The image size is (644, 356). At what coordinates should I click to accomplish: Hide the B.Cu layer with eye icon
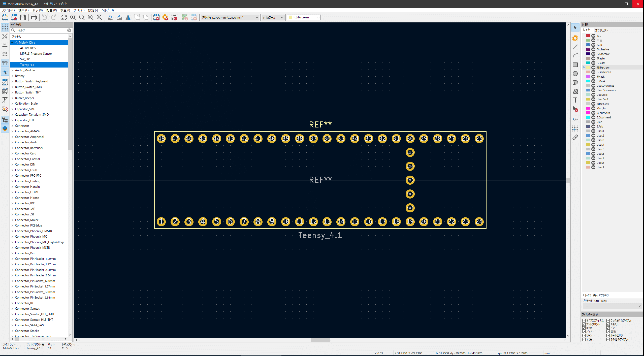593,45
